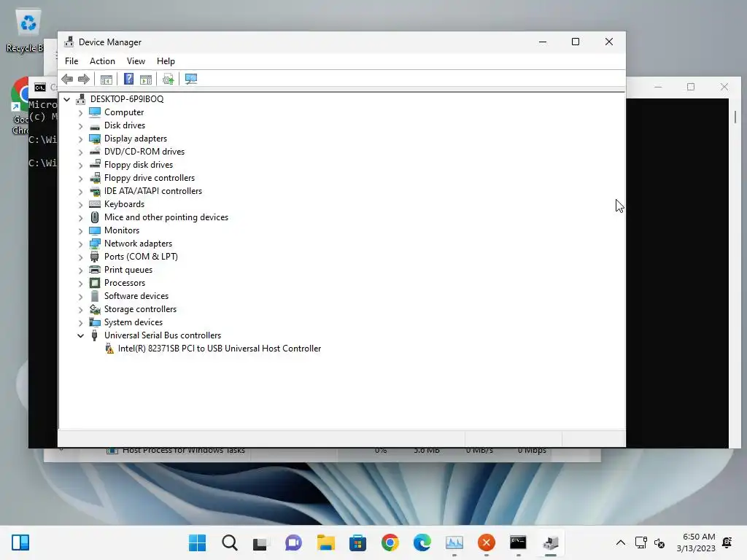
Task: Click the monitor toolbar icon
Action: click(191, 79)
